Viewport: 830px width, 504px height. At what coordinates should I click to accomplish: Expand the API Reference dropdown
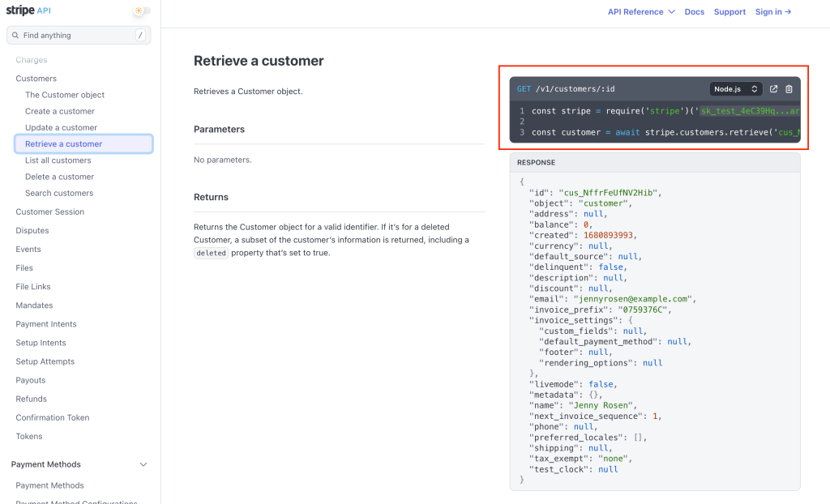click(641, 12)
